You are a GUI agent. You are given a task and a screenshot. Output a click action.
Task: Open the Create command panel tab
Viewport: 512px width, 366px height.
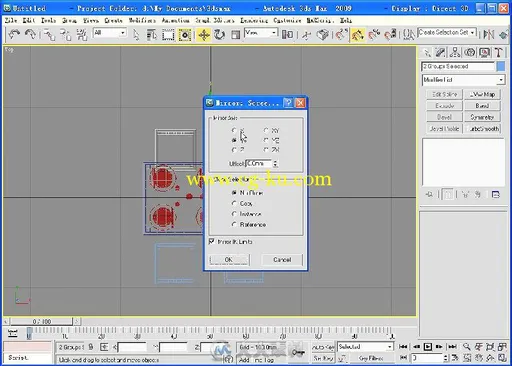tap(426, 52)
